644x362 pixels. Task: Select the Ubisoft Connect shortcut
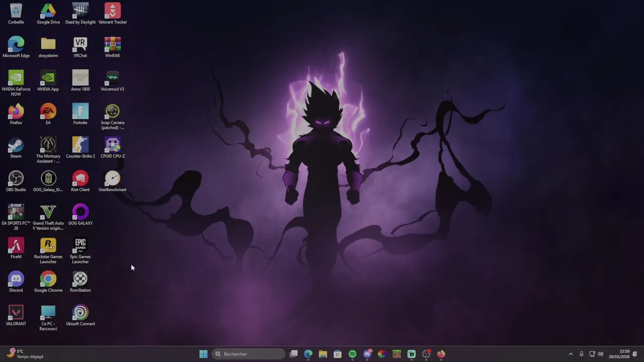(80, 315)
